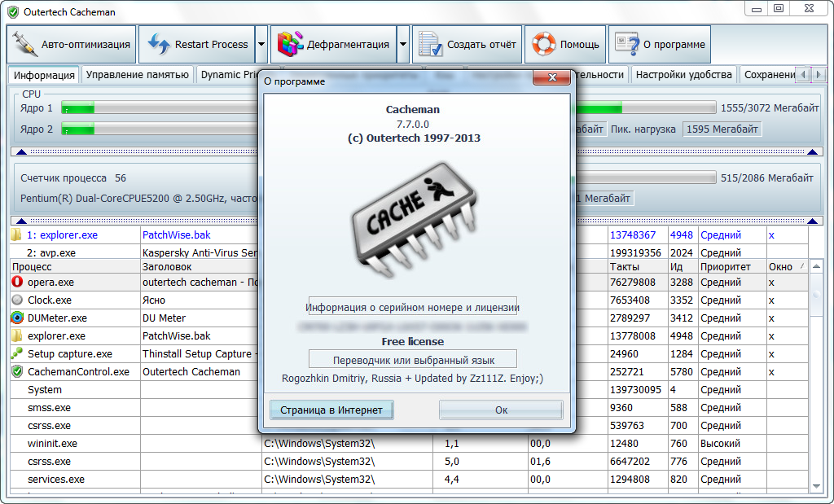Click the serial number and license info field
834x504 pixels.
413,307
